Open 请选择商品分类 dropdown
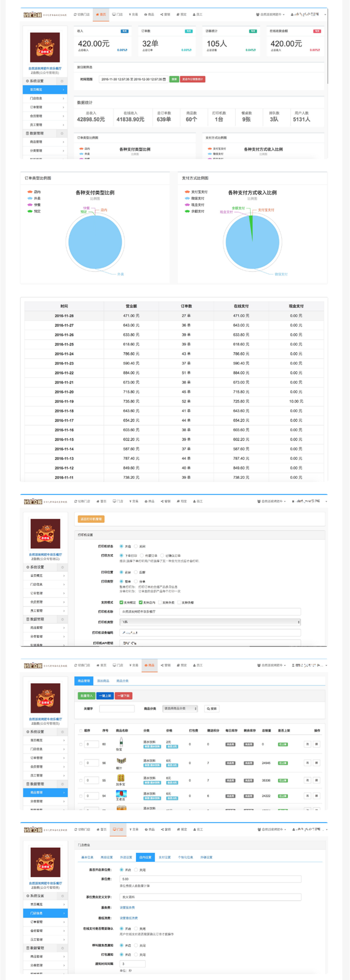Viewport: 350px width, 980px height. coord(180,708)
